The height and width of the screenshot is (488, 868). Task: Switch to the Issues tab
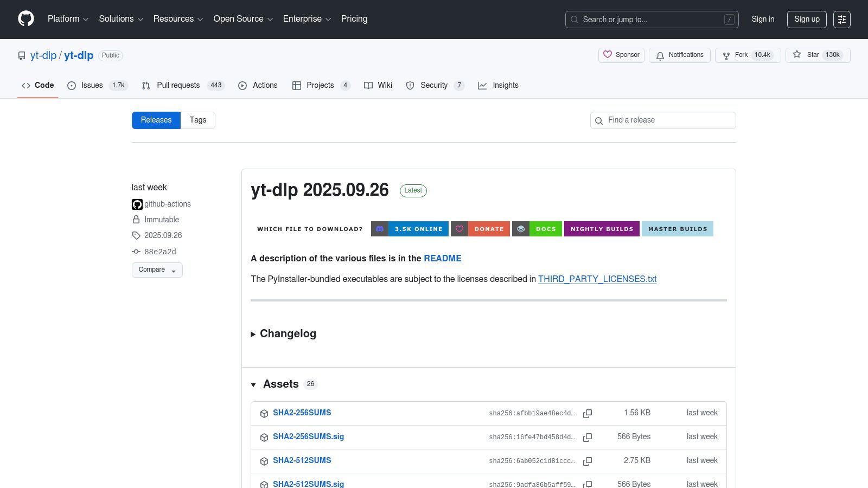[x=91, y=85]
